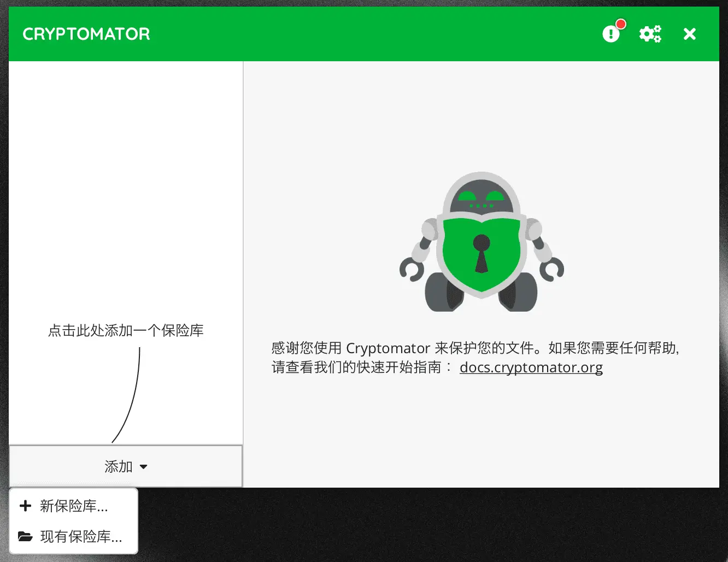This screenshot has height=562, width=728.
Task: Click the Cryptomator robot mascot image
Action: click(x=482, y=242)
